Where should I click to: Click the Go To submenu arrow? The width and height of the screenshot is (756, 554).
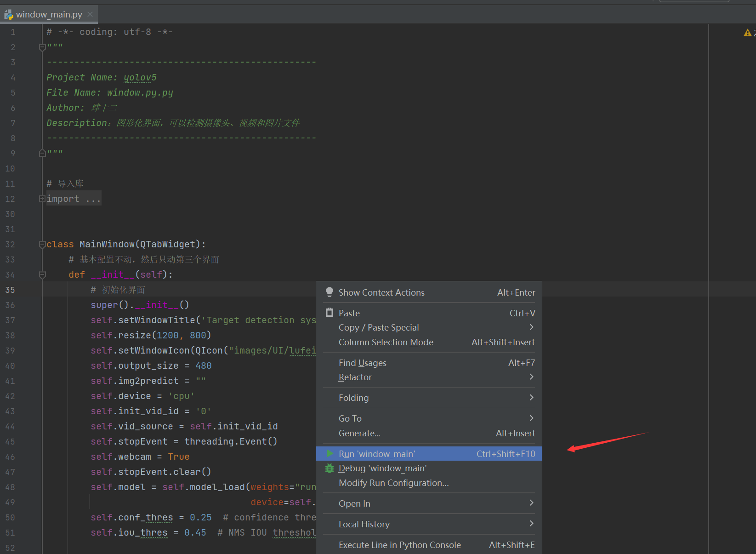coord(532,418)
